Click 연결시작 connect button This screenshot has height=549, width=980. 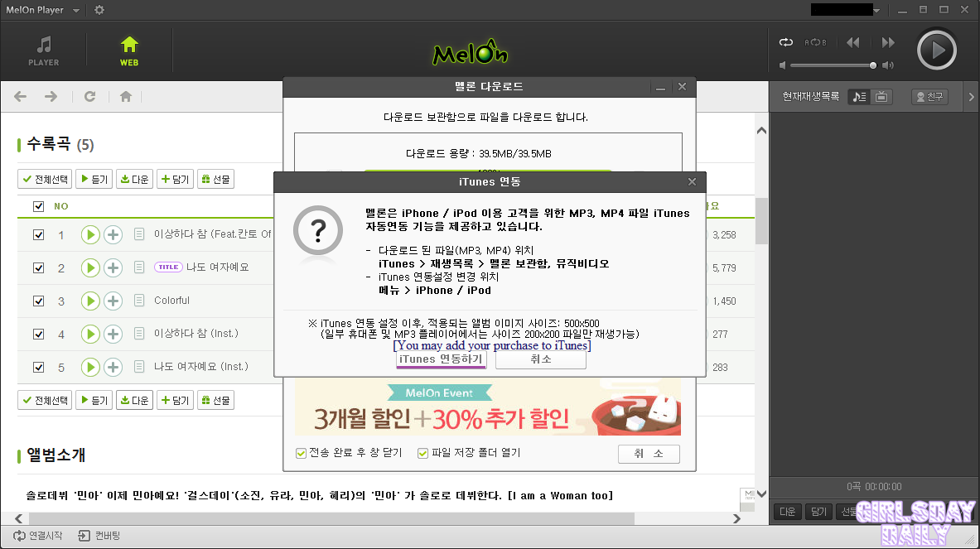click(x=38, y=536)
